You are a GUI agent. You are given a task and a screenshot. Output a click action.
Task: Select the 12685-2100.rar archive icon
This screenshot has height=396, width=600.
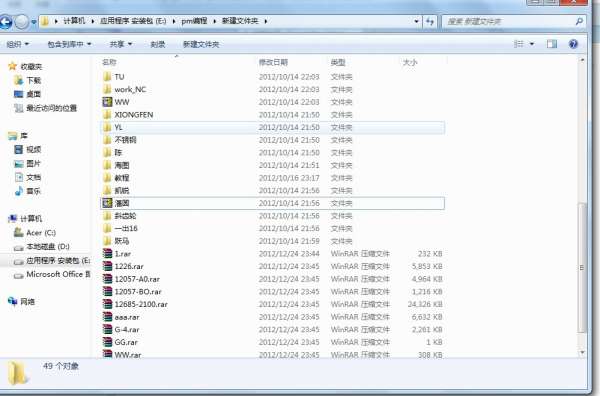point(108,304)
